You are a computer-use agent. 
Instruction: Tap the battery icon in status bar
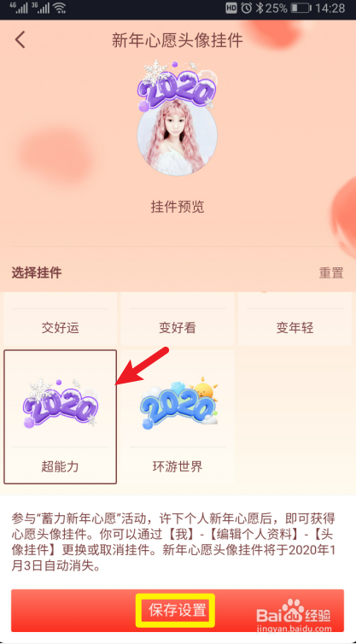tap(301, 8)
